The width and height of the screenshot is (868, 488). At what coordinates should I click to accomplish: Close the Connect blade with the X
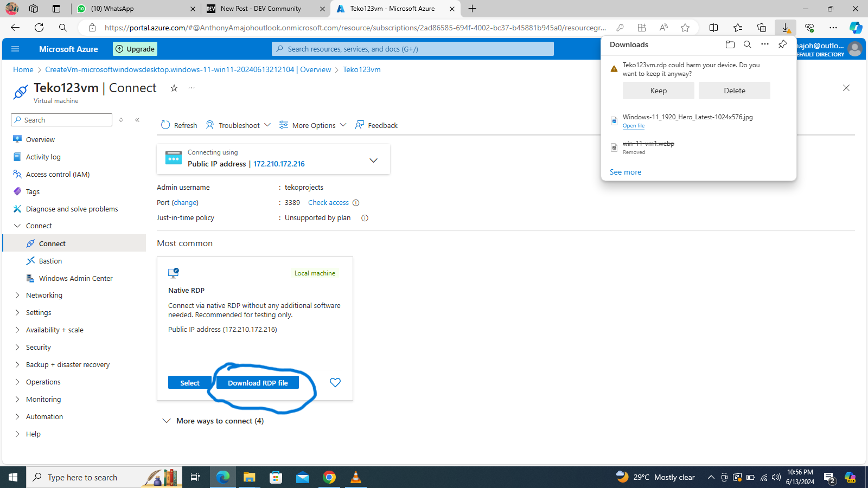point(846,88)
